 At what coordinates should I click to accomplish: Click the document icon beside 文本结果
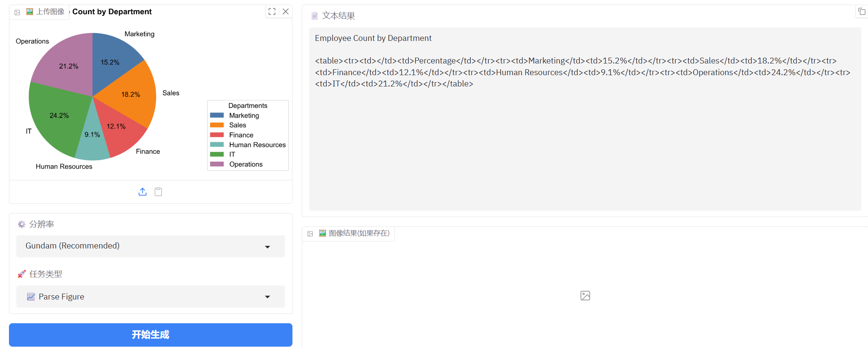tap(315, 16)
